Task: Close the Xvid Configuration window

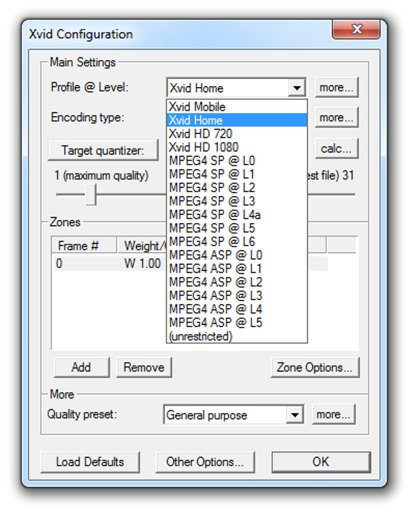Action: [356, 30]
